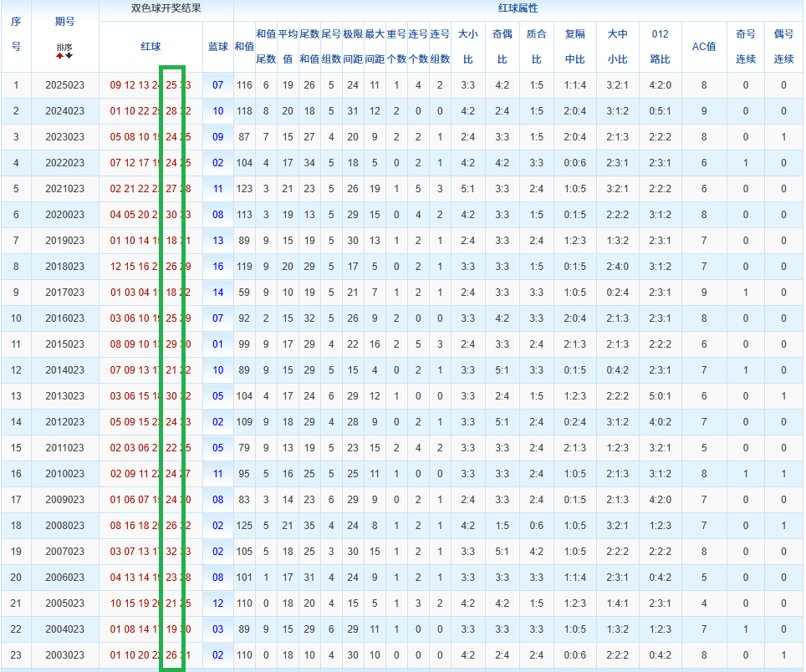Click the black descending sort arrow under 期号
Image resolution: width=806 pixels, height=672 pixels.
pyautogui.click(x=69, y=57)
